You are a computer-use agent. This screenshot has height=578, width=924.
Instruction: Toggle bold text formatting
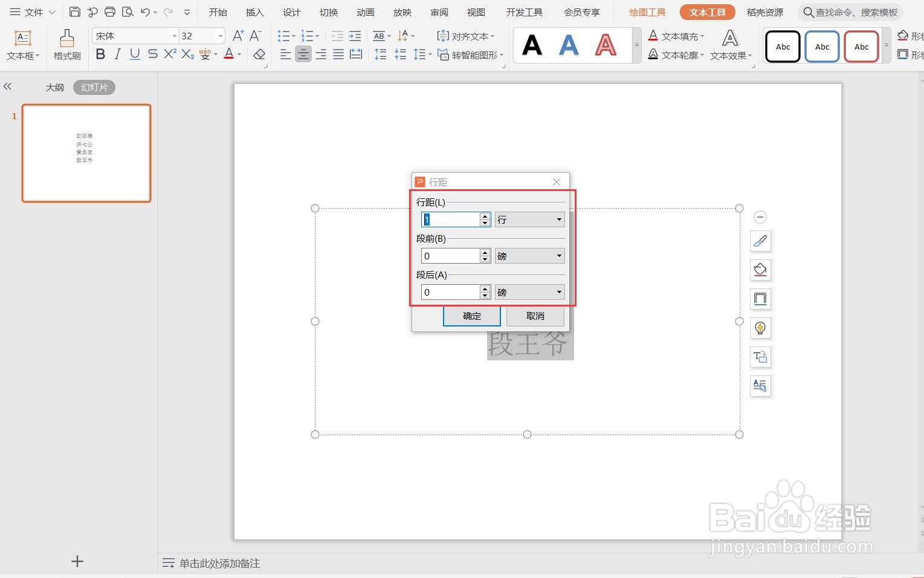[x=100, y=54]
